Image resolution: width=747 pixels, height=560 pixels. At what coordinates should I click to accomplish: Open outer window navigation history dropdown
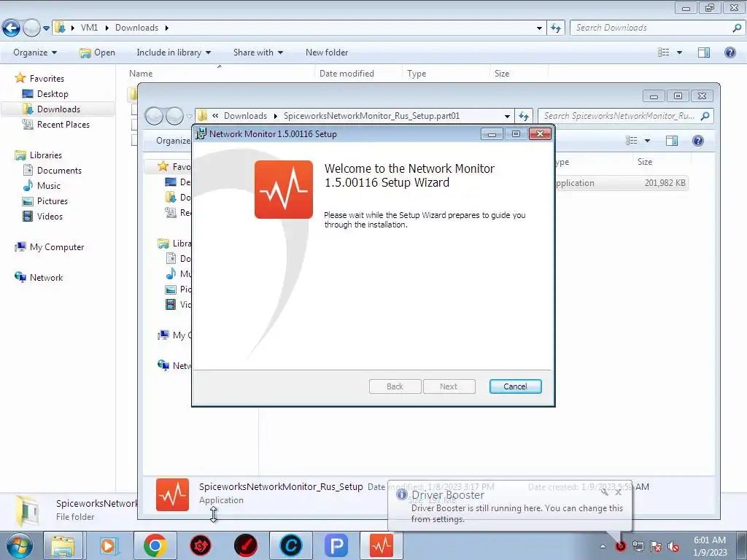click(46, 28)
